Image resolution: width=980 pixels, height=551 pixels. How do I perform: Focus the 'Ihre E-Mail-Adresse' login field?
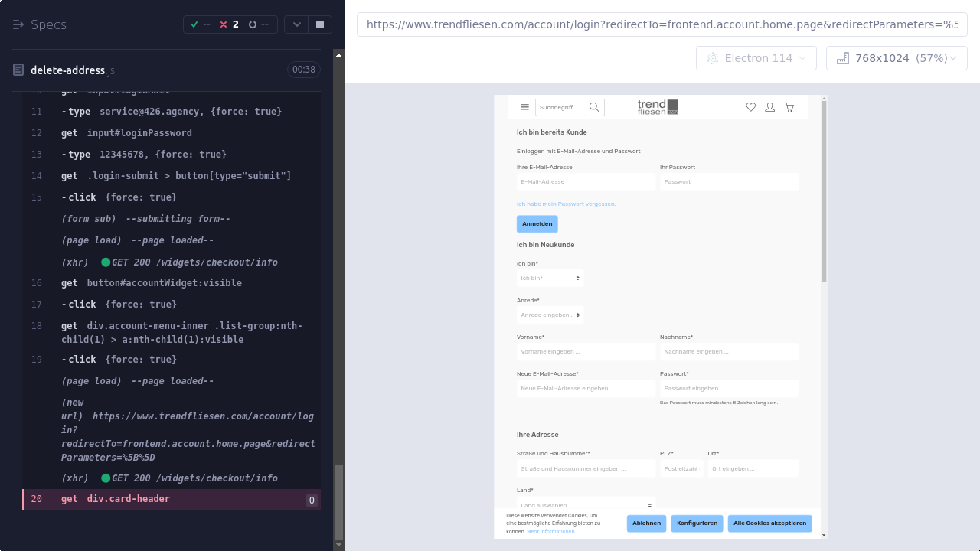point(586,181)
